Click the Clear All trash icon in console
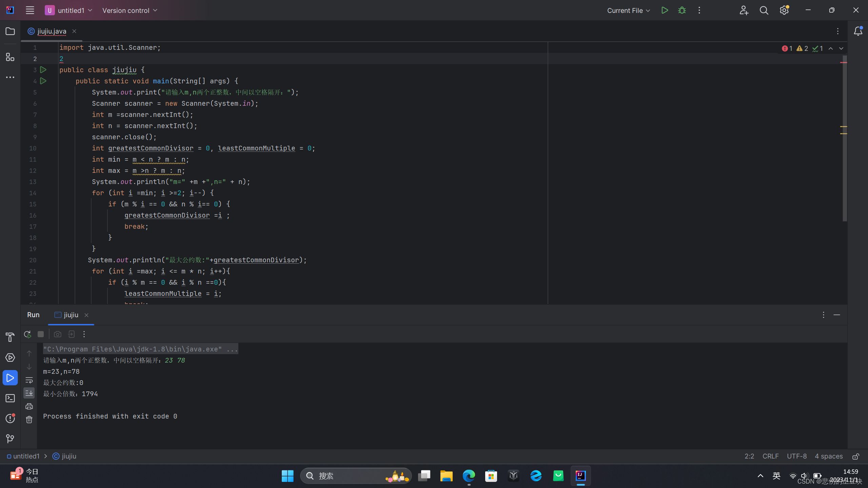The image size is (868, 488). point(29,420)
